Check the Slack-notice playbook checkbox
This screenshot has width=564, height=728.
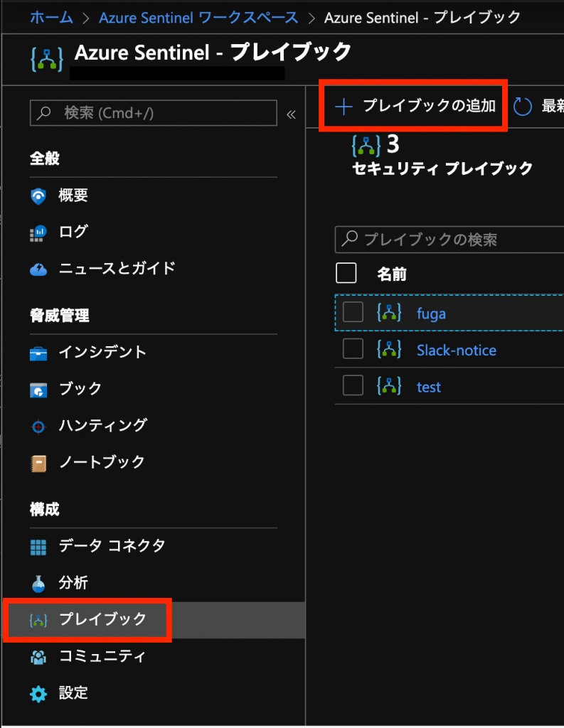point(353,348)
